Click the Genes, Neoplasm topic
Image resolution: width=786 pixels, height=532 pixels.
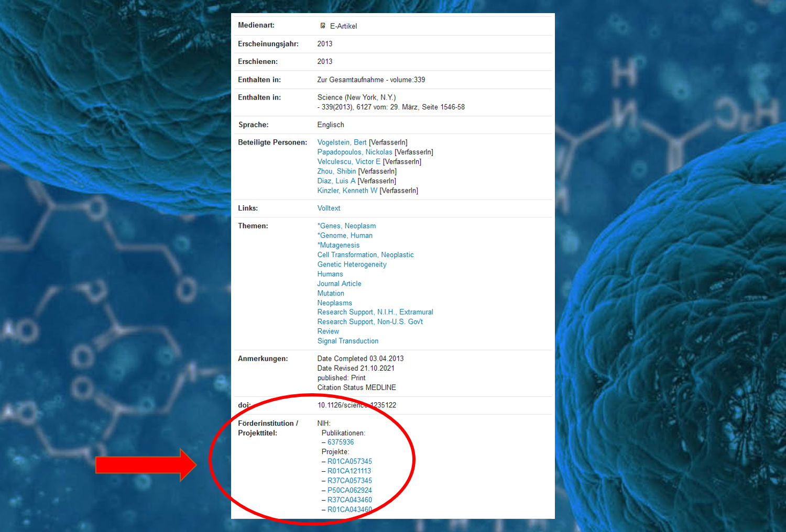click(x=347, y=226)
